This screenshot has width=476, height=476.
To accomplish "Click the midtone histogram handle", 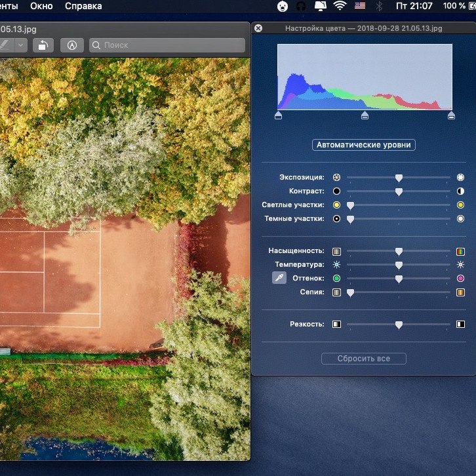I will pos(365,115).
